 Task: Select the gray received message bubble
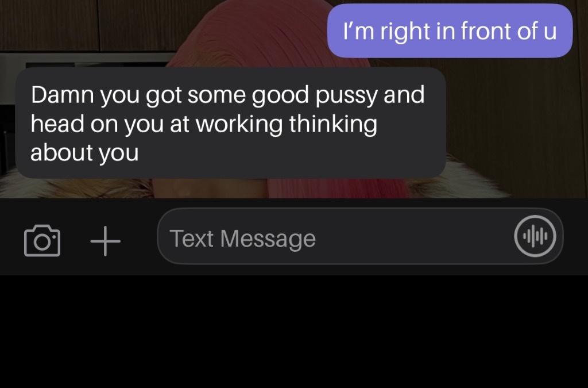(230, 123)
